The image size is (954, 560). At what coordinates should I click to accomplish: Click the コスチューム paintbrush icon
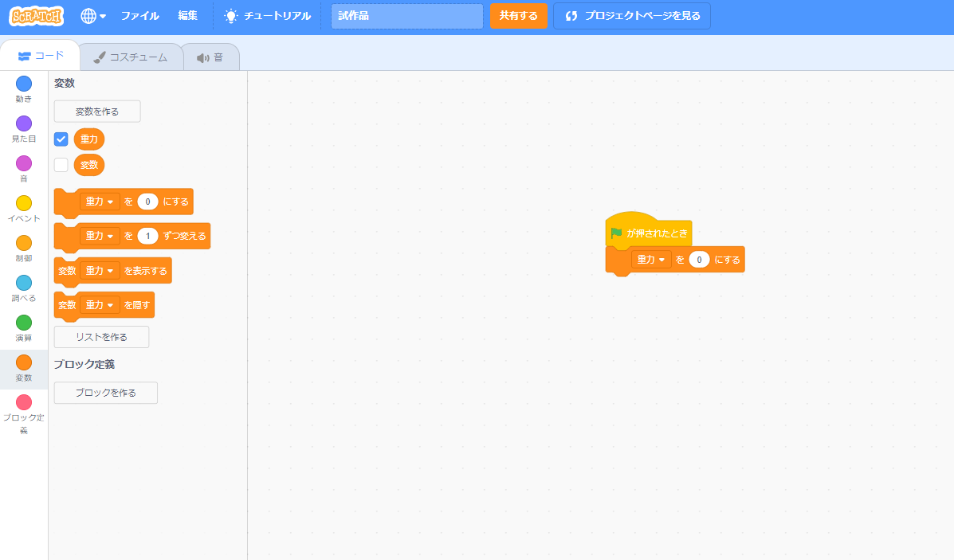click(99, 57)
